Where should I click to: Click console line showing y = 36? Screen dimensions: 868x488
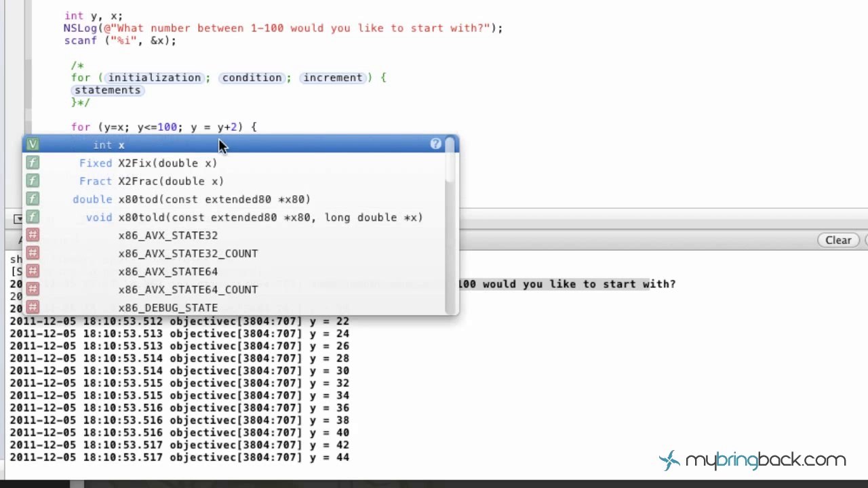180,407
